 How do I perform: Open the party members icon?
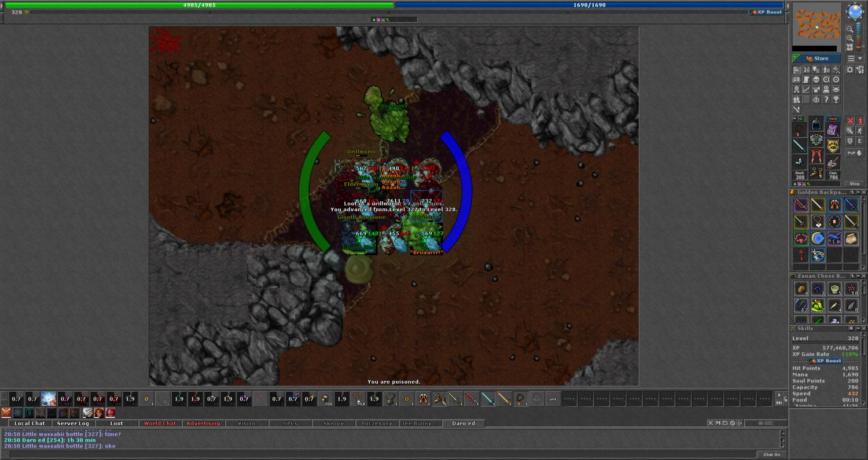click(797, 99)
